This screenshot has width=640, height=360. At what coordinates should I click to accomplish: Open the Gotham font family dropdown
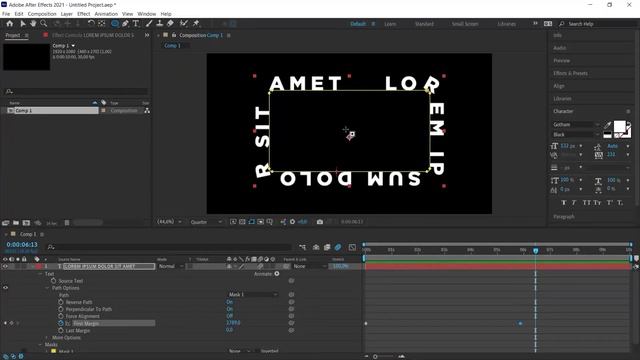pyautogui.click(x=576, y=124)
